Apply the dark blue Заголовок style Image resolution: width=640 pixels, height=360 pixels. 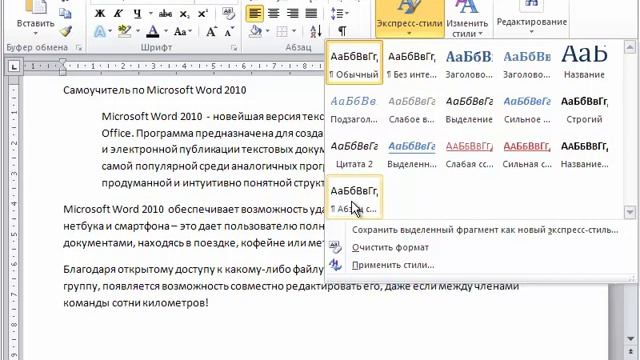pyautogui.click(x=469, y=62)
